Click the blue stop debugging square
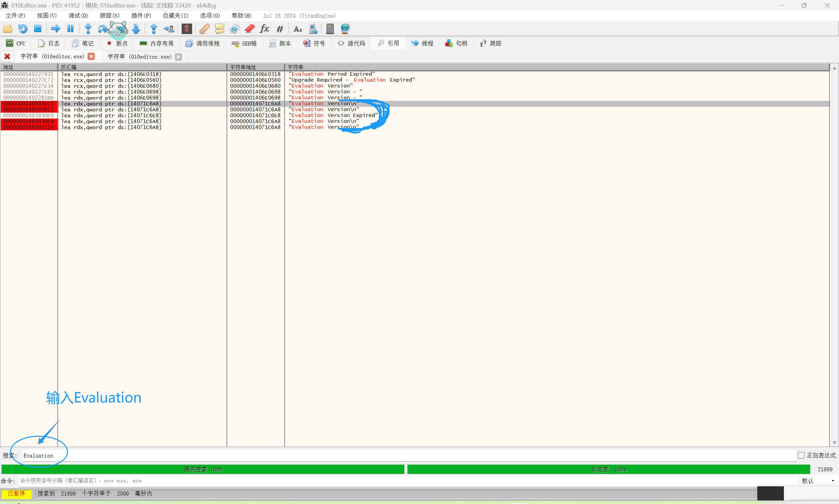This screenshot has width=839, height=504. tap(38, 29)
